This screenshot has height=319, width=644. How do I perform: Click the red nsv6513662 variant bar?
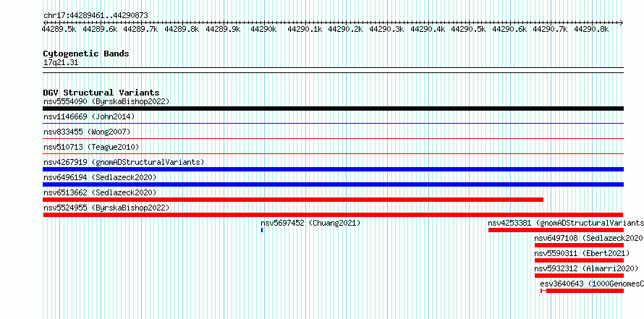(x=293, y=200)
